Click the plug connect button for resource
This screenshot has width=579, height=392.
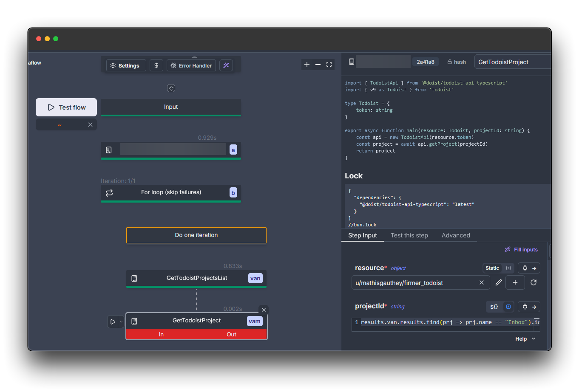529,268
